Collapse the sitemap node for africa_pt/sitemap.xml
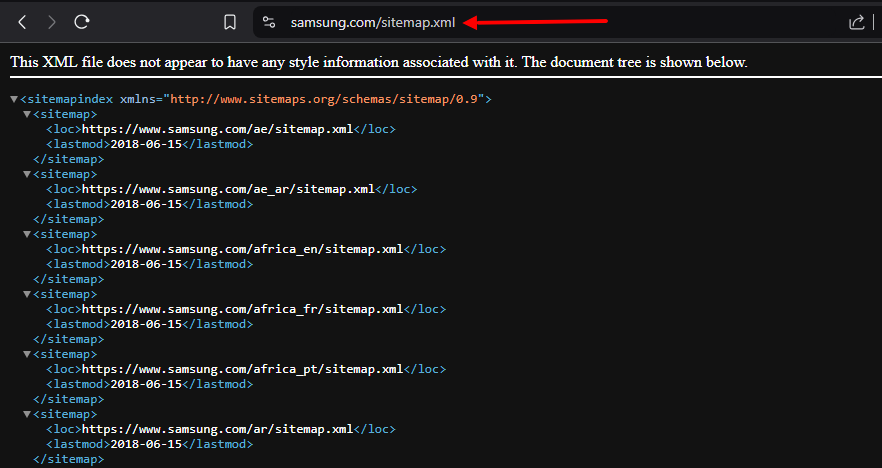Viewport: 882px width, 468px height. coord(26,354)
